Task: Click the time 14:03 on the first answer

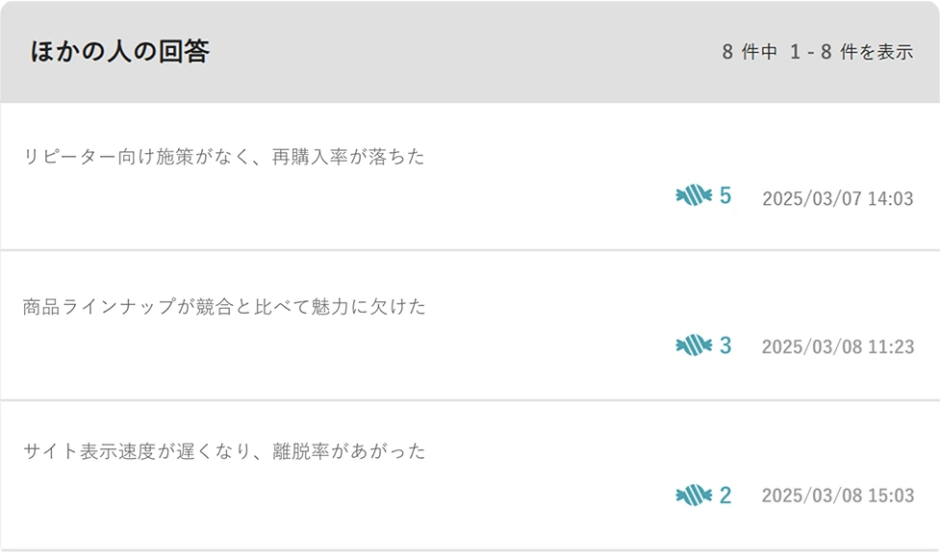Action: tap(890, 199)
